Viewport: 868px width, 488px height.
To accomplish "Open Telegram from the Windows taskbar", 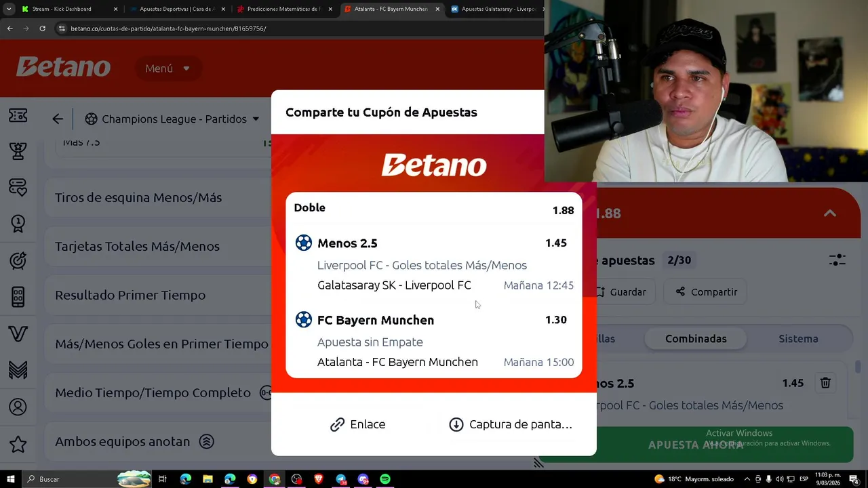I will (341, 479).
